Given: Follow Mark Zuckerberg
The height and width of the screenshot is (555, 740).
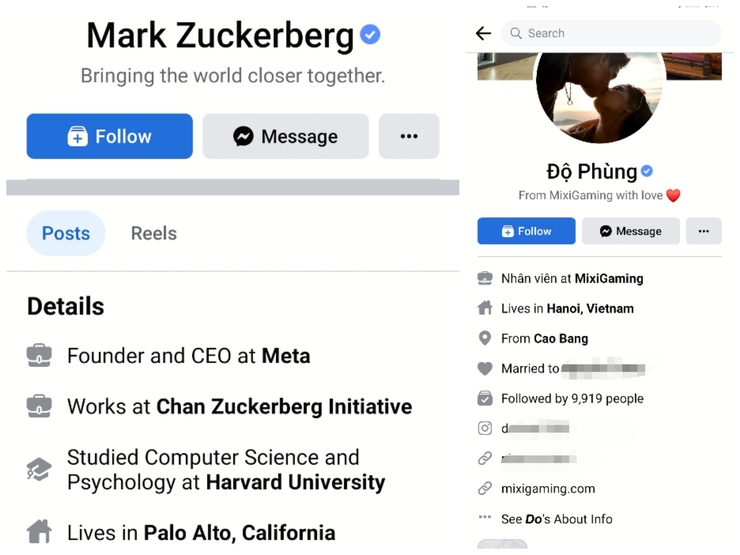Looking at the screenshot, I should (x=110, y=136).
